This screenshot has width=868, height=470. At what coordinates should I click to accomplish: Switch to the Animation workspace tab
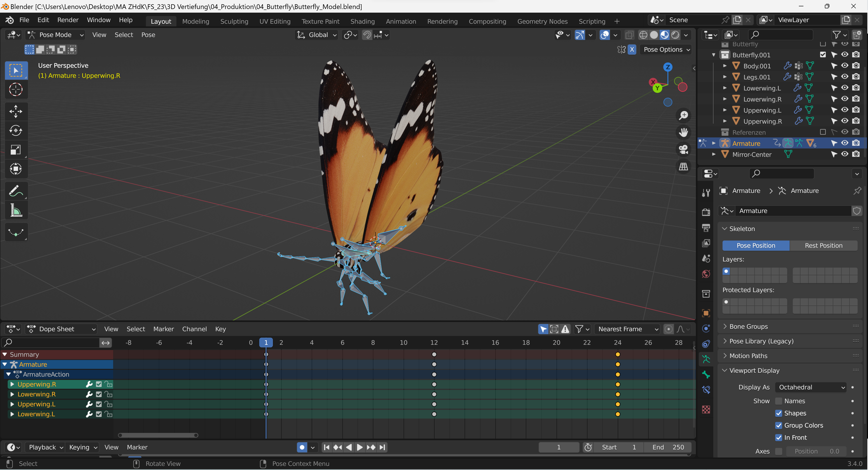tap(401, 21)
